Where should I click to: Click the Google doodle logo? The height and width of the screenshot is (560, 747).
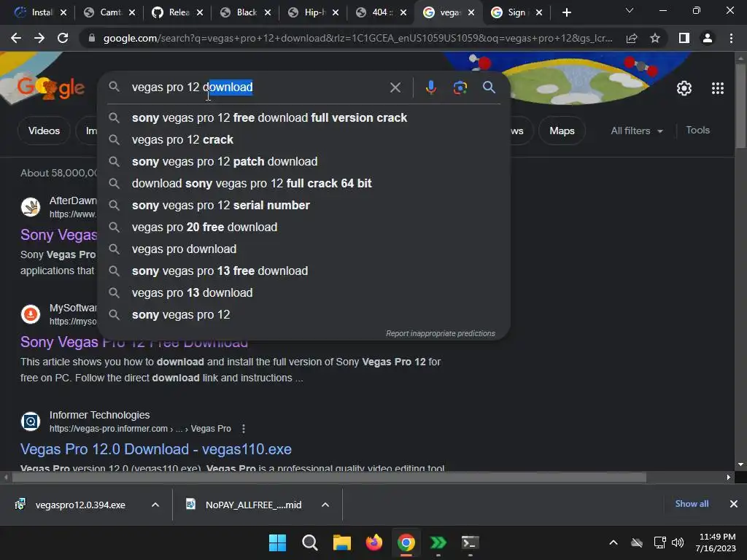tap(51, 87)
